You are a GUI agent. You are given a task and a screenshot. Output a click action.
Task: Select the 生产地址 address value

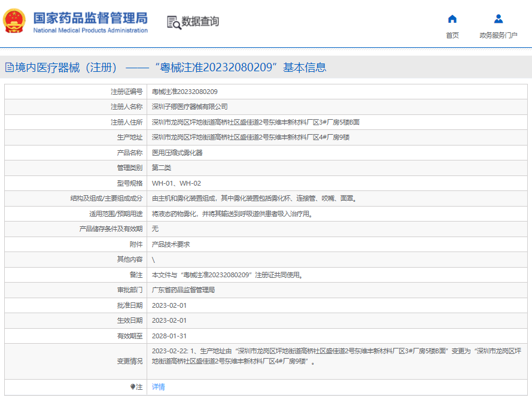point(251,137)
